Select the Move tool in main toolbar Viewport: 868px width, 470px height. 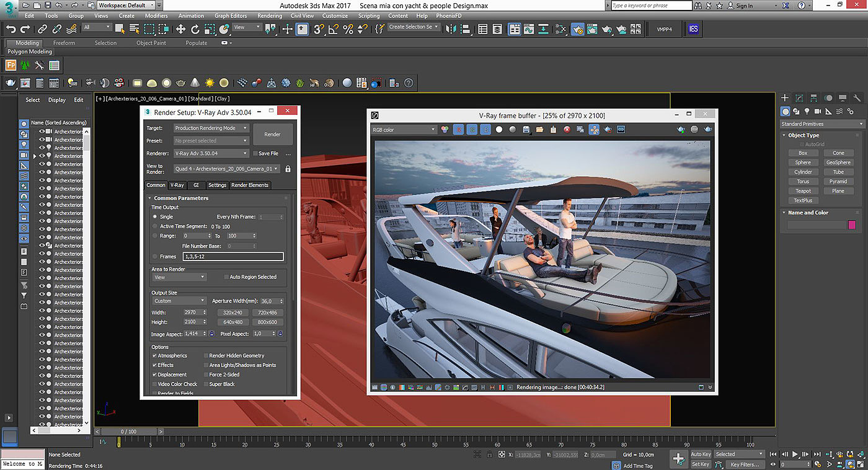pyautogui.click(x=180, y=29)
